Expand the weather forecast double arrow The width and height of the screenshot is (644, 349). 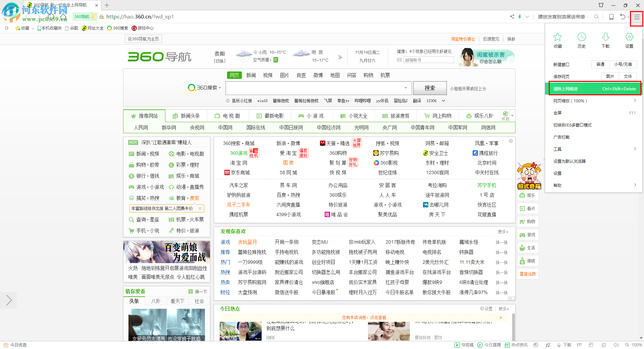click(x=340, y=57)
